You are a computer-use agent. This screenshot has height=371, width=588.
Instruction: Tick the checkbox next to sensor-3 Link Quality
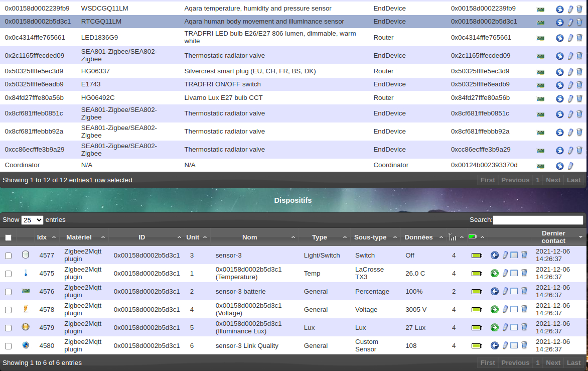8,345
